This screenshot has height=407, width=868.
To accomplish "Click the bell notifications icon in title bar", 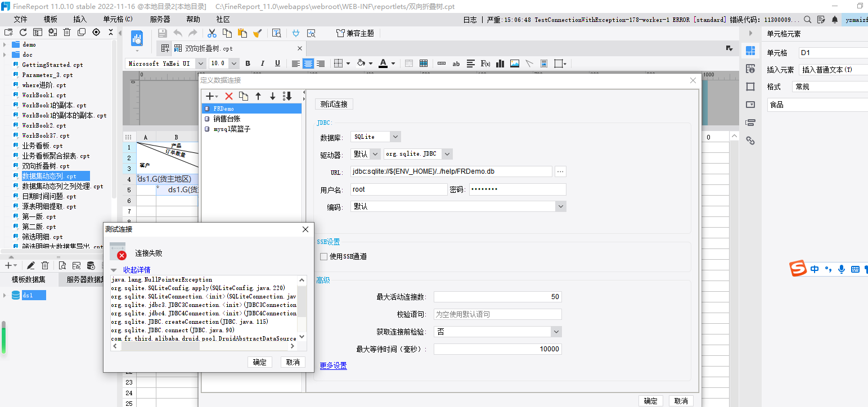I will [835, 19].
